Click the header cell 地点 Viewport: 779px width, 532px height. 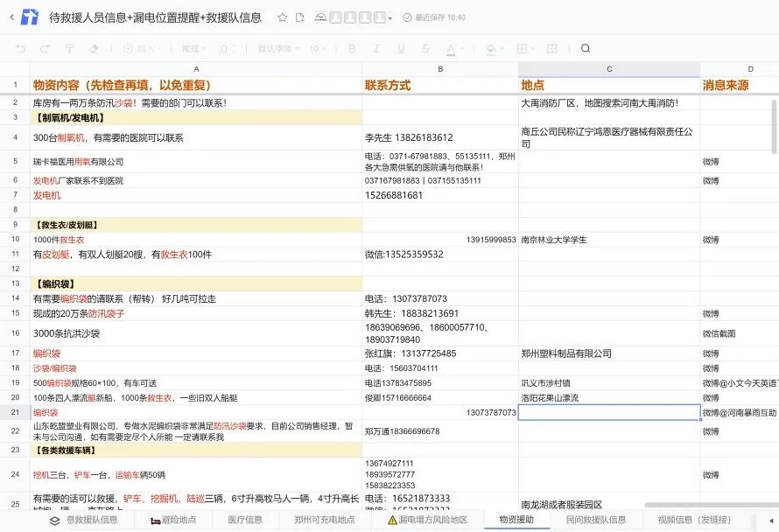609,86
